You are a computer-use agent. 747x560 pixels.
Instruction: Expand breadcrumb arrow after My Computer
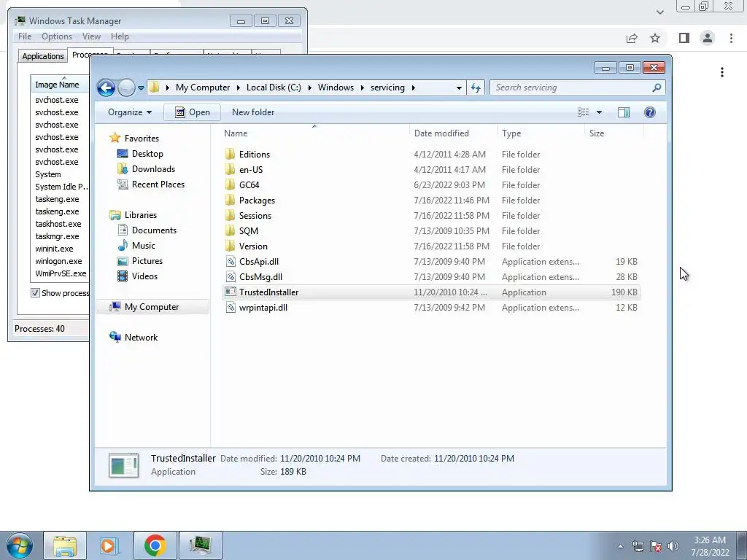[238, 87]
